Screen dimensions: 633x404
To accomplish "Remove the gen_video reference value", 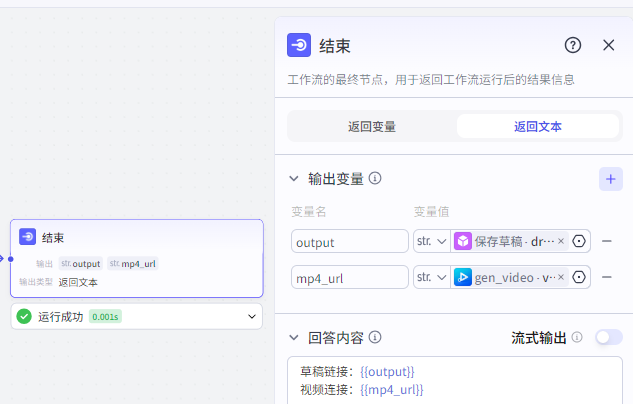I will tap(561, 277).
